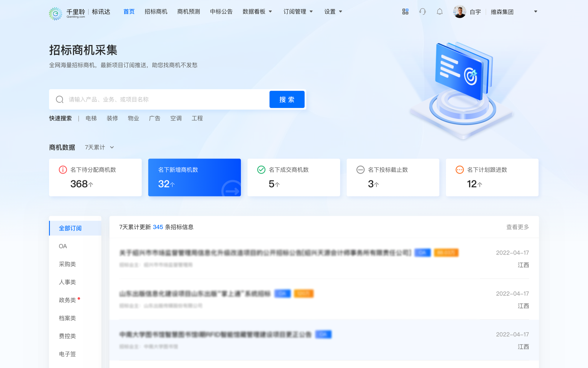The height and width of the screenshot is (368, 588).
Task: Quick search 物业
Action: tap(133, 118)
